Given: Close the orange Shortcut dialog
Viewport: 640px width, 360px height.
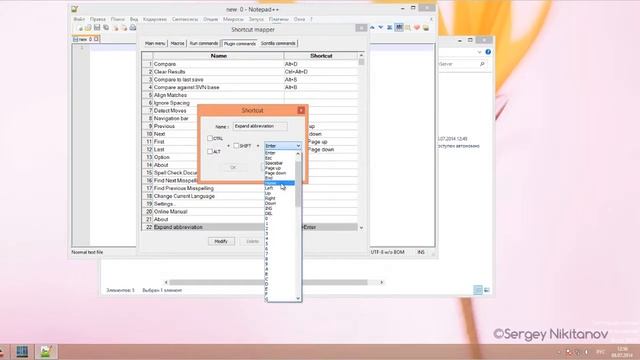Looking at the screenshot, I should click(x=301, y=110).
